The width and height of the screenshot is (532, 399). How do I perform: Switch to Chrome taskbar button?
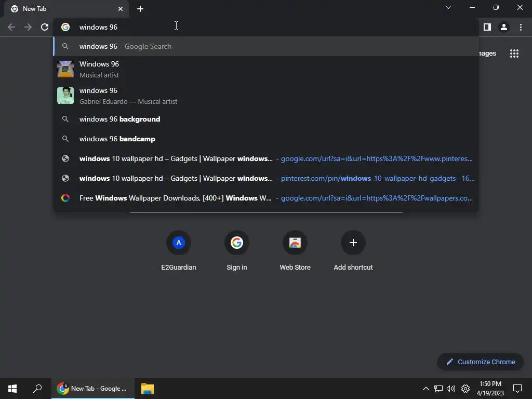(93, 389)
